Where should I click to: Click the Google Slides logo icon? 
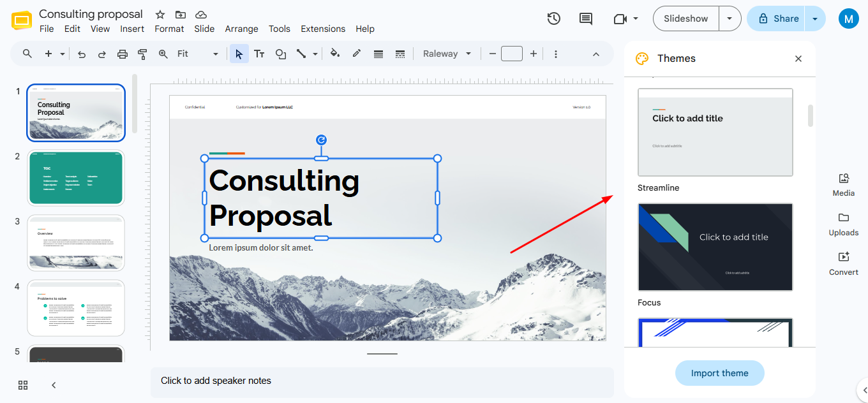[x=22, y=20]
